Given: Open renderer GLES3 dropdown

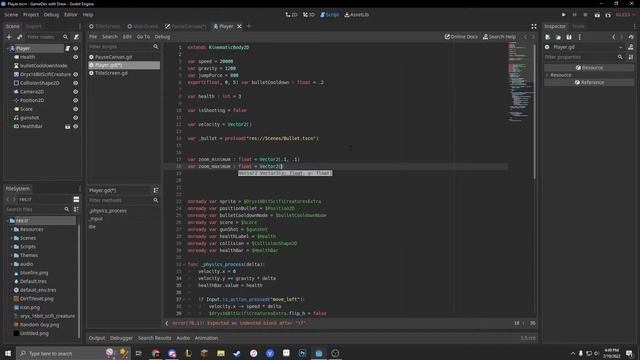Looking at the screenshot, I should tap(625, 15).
